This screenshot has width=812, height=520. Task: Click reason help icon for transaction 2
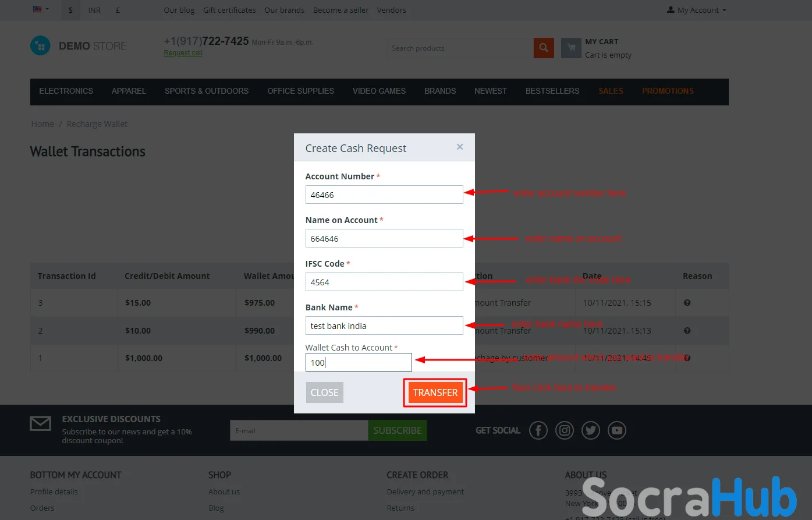[687, 331]
